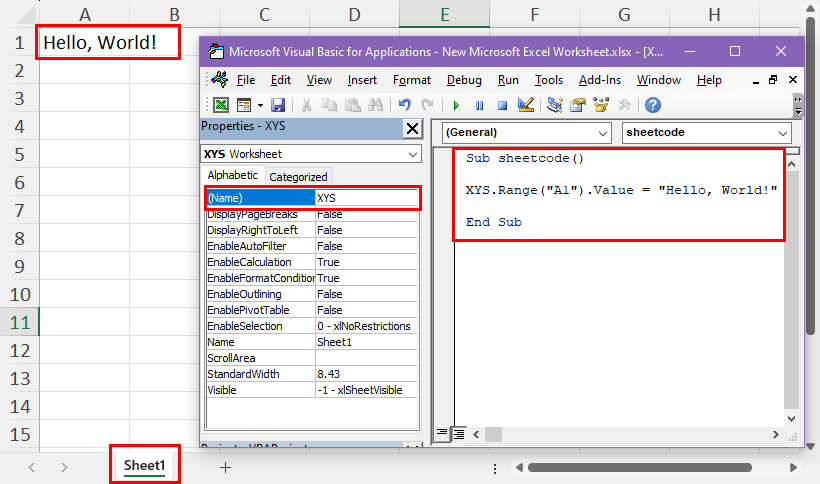This screenshot has width=820, height=484.
Task: Click Full Module View button
Action: coord(459,434)
